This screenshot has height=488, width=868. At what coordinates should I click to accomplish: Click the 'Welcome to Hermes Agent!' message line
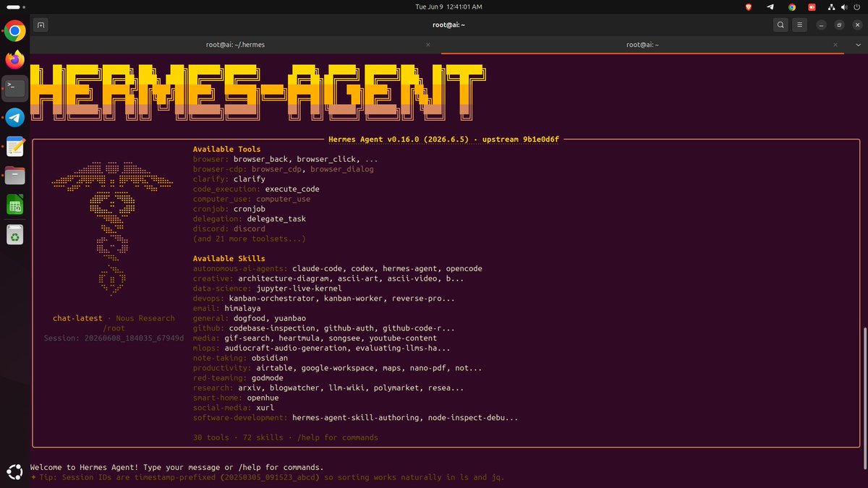176,467
